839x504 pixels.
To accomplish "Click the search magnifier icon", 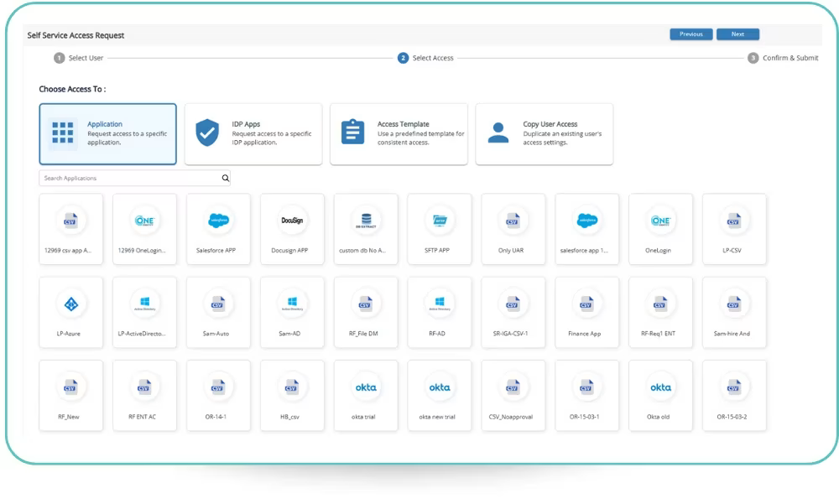I will [x=225, y=179].
